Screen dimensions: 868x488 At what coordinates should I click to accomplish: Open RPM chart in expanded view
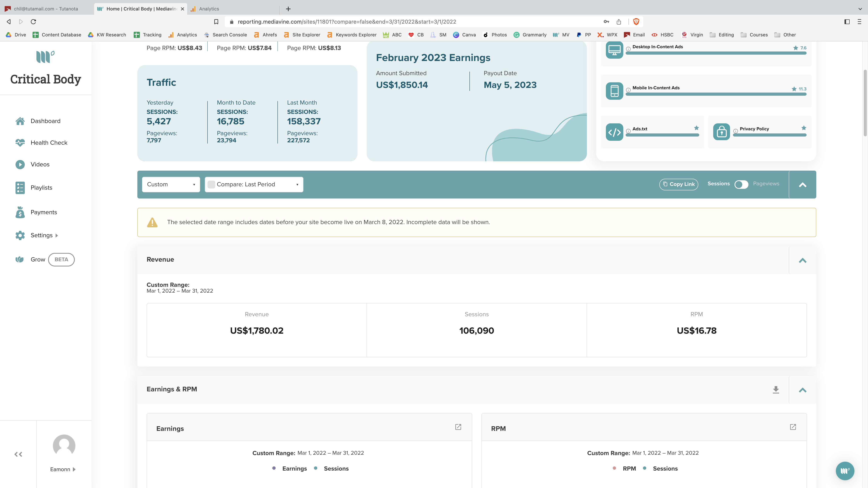(793, 427)
